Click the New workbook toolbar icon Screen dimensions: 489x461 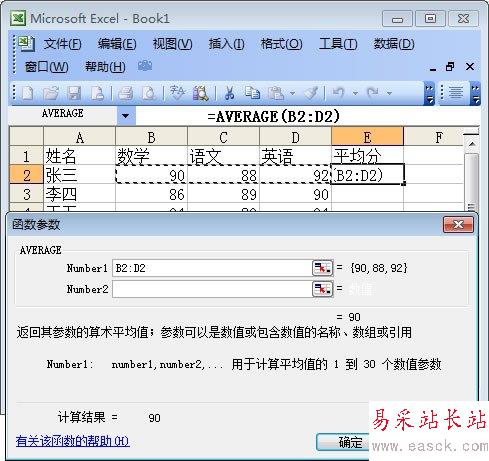[x=27, y=93]
